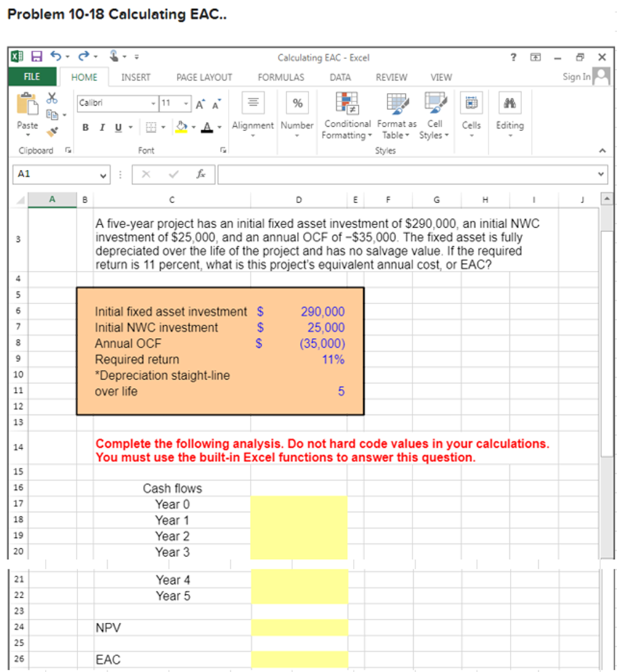Click the Sign In link

coord(578,77)
